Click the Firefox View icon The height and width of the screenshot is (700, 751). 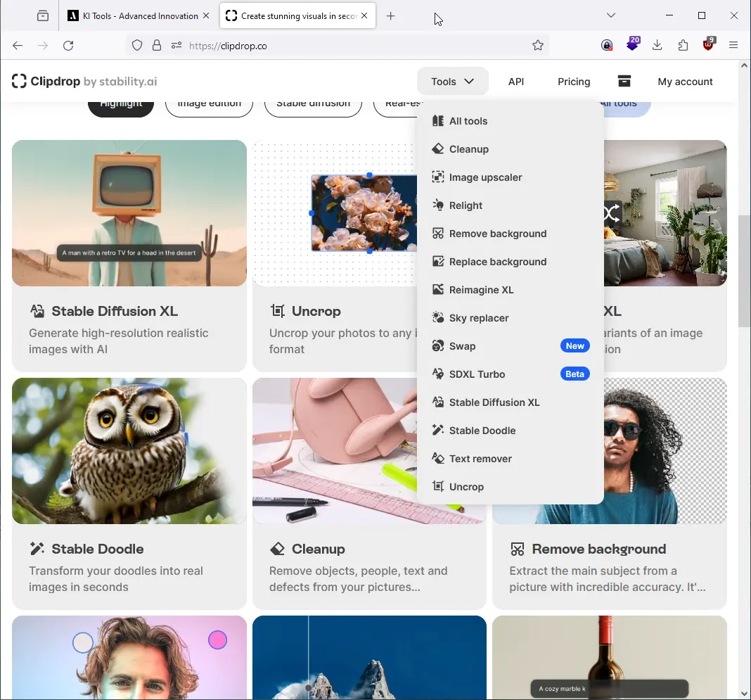(x=43, y=15)
